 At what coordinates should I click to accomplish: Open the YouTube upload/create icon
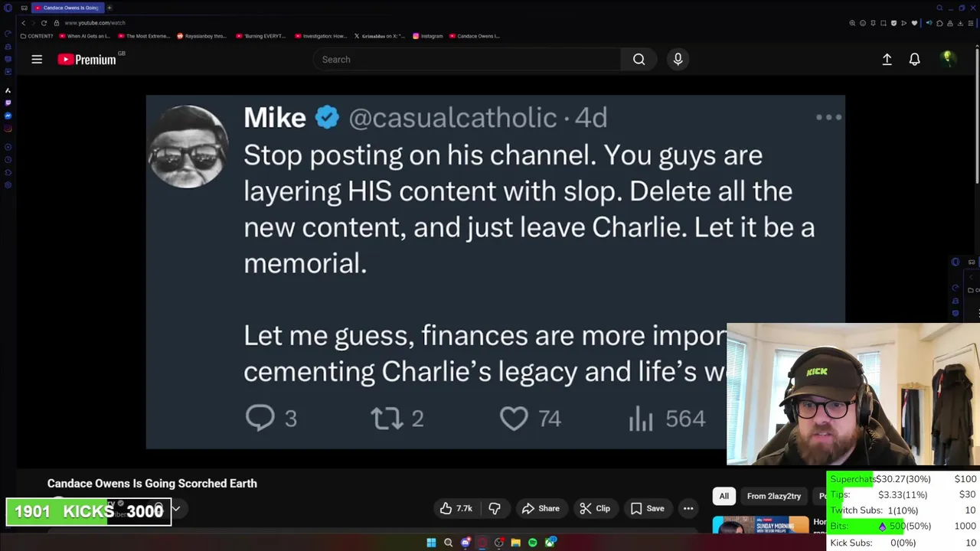click(887, 59)
